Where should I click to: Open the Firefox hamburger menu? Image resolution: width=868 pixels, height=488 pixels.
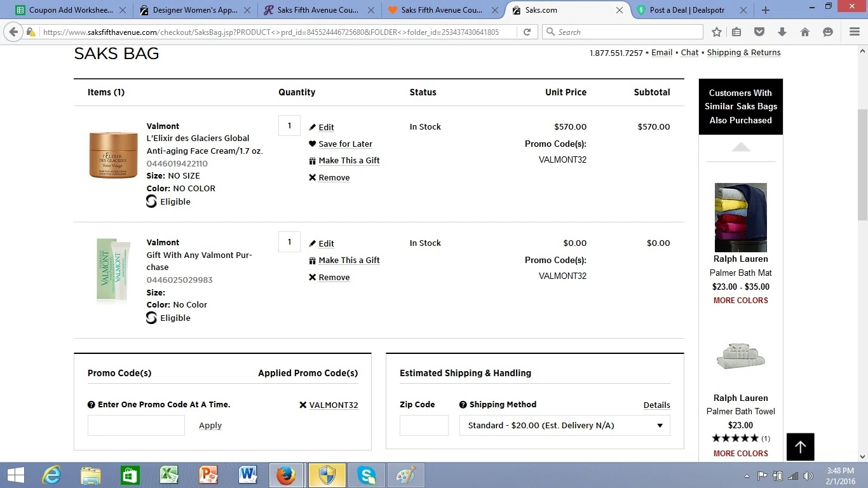(855, 32)
